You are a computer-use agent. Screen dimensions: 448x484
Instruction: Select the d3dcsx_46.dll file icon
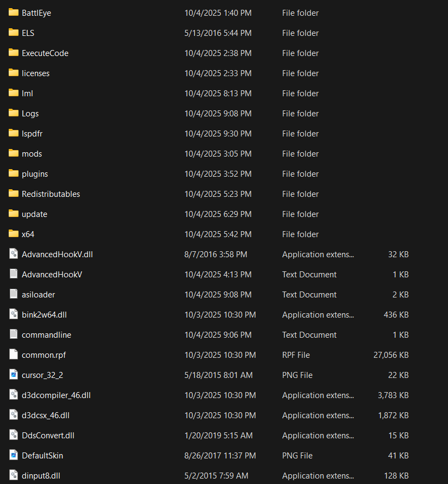click(13, 415)
